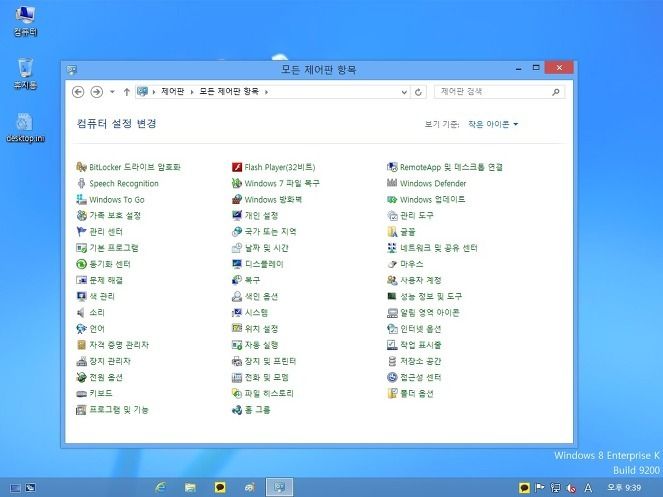Image resolution: width=663 pixels, height=497 pixels.
Task: Click the 글꼴 fonts icon
Action: tap(392, 231)
